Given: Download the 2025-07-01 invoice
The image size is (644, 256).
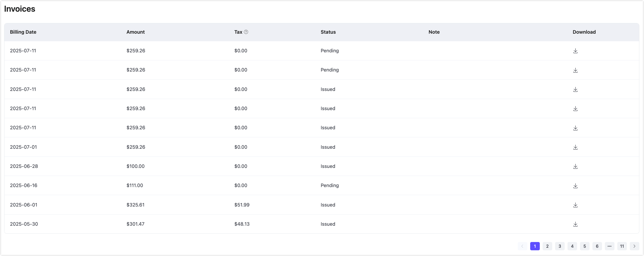Looking at the screenshot, I should pyautogui.click(x=575, y=147).
